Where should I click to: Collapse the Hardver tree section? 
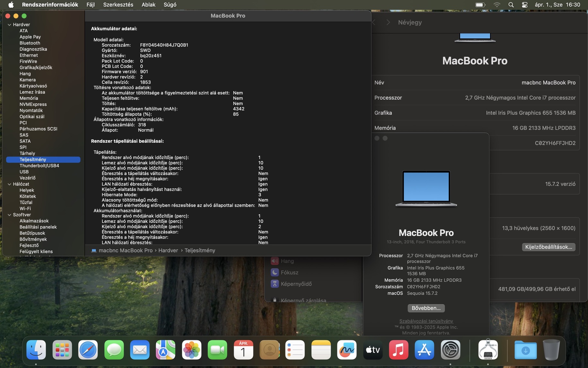coord(9,25)
